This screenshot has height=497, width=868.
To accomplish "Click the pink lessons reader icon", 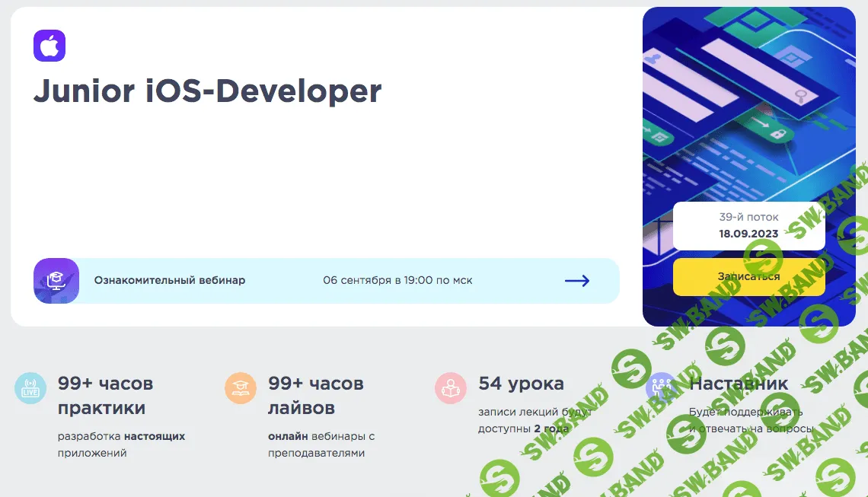I will 451,388.
